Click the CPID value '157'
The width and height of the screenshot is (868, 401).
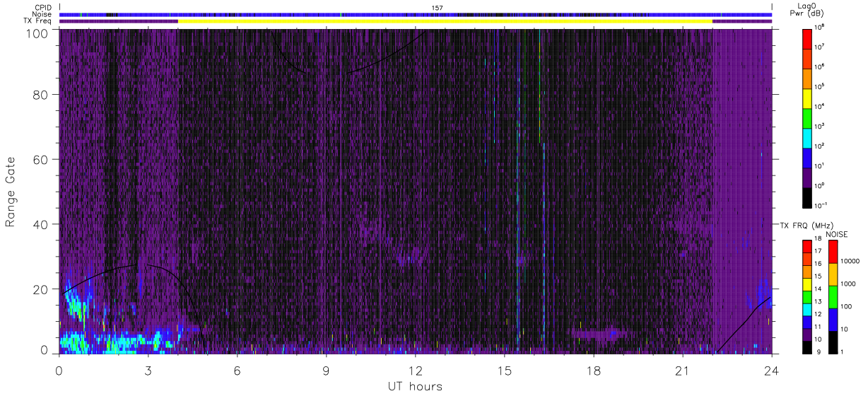(437, 7)
